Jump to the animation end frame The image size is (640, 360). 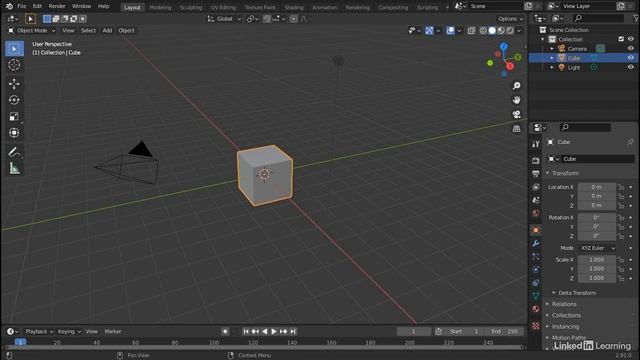tap(293, 331)
